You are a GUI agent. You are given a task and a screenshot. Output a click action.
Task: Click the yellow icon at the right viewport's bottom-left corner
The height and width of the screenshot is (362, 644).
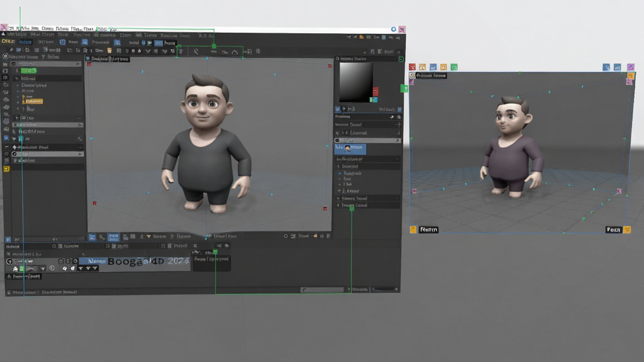pyautogui.click(x=413, y=229)
